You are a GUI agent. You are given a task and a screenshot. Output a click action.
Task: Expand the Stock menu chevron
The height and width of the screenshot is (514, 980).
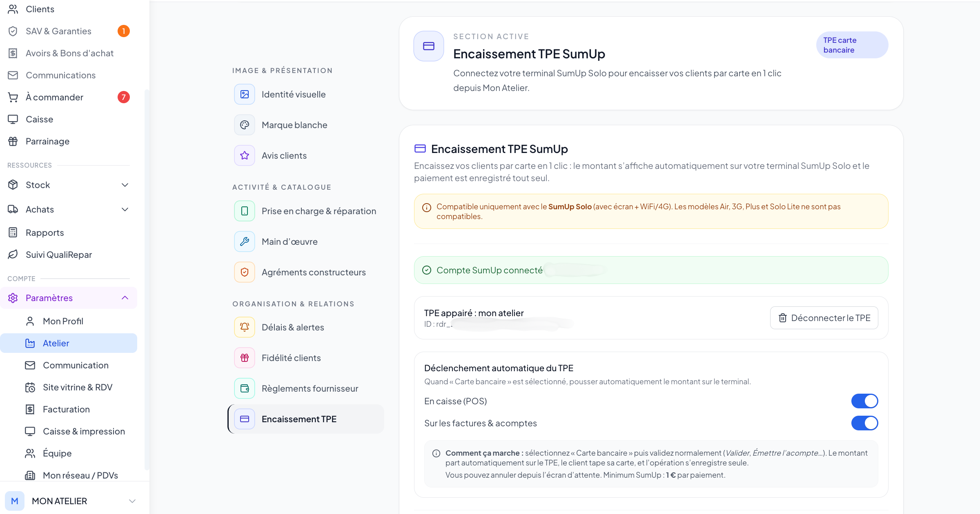[x=125, y=185]
